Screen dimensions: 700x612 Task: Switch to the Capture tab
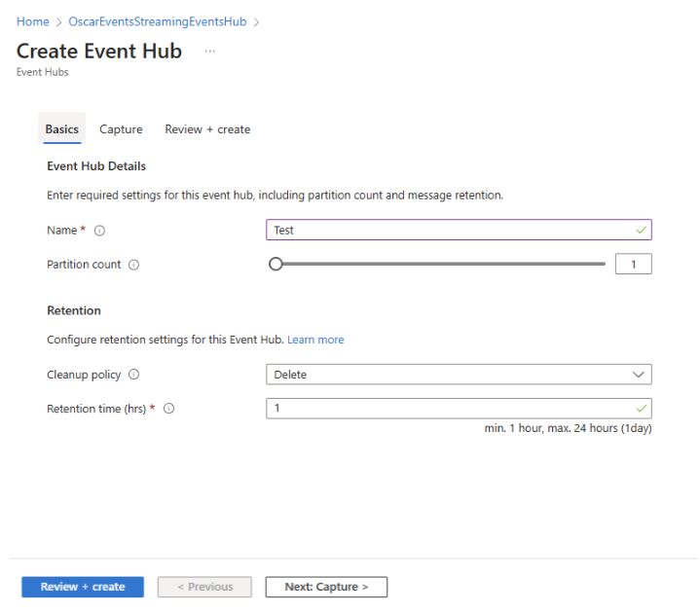121,129
